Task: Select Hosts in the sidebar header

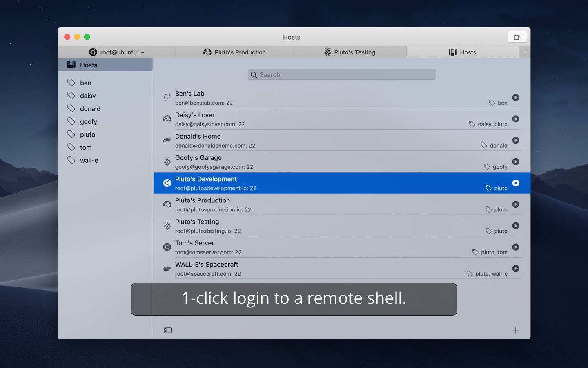Action: tap(89, 65)
